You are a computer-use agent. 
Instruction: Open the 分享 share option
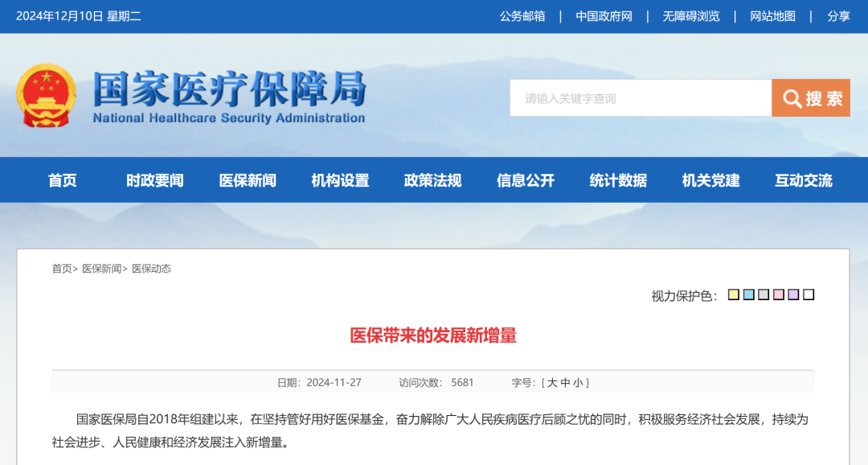838,16
